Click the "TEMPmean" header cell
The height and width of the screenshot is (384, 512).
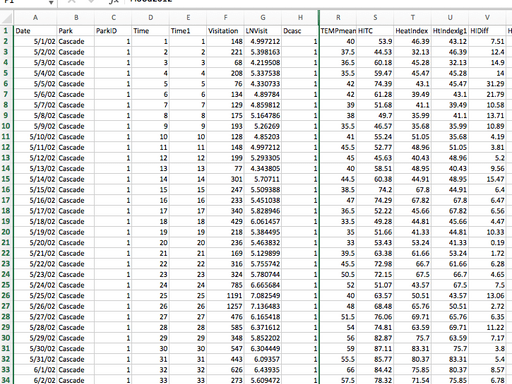pyautogui.click(x=338, y=31)
